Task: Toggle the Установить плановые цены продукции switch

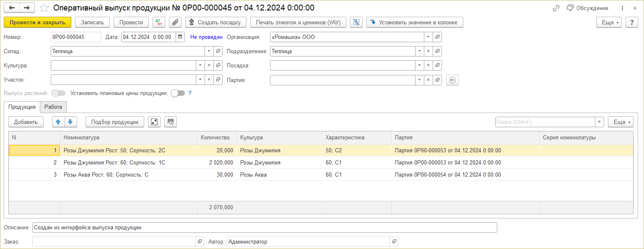Action: pos(178,93)
